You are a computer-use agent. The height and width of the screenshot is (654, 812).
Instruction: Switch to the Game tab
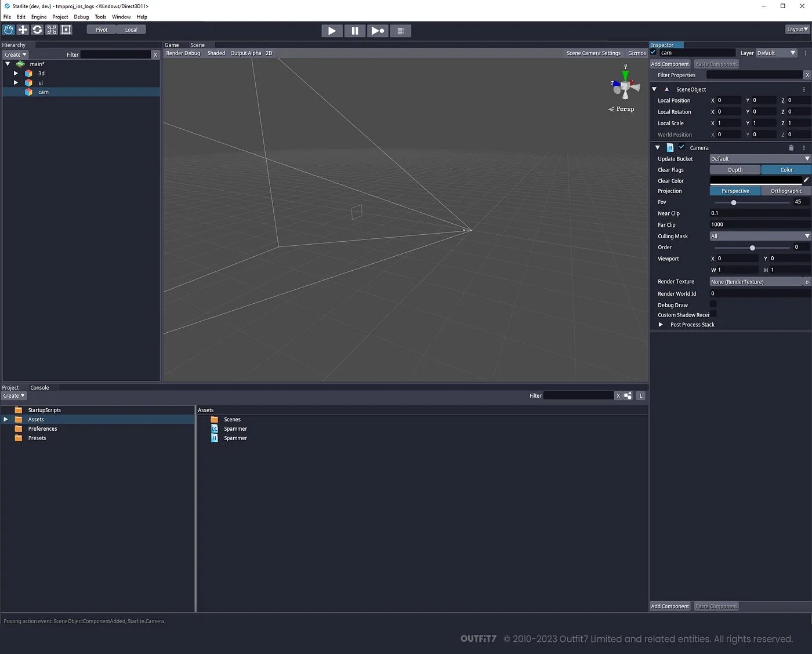coord(172,45)
